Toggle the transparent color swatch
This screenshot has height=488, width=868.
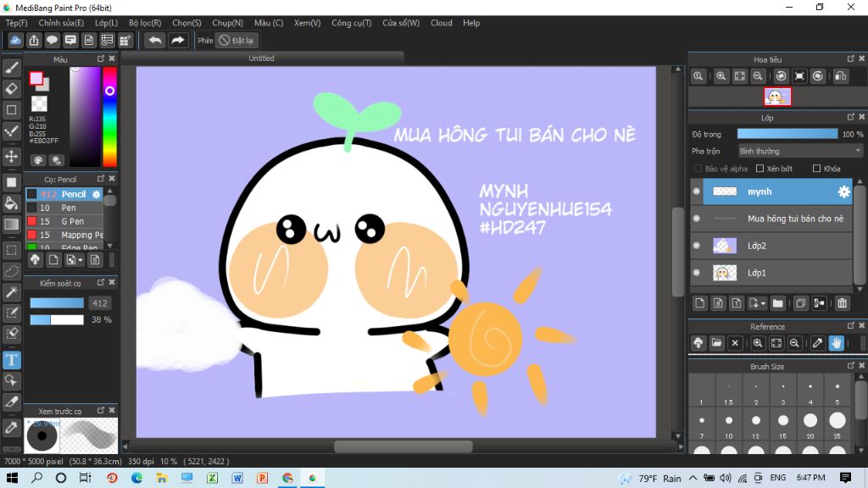coord(39,103)
